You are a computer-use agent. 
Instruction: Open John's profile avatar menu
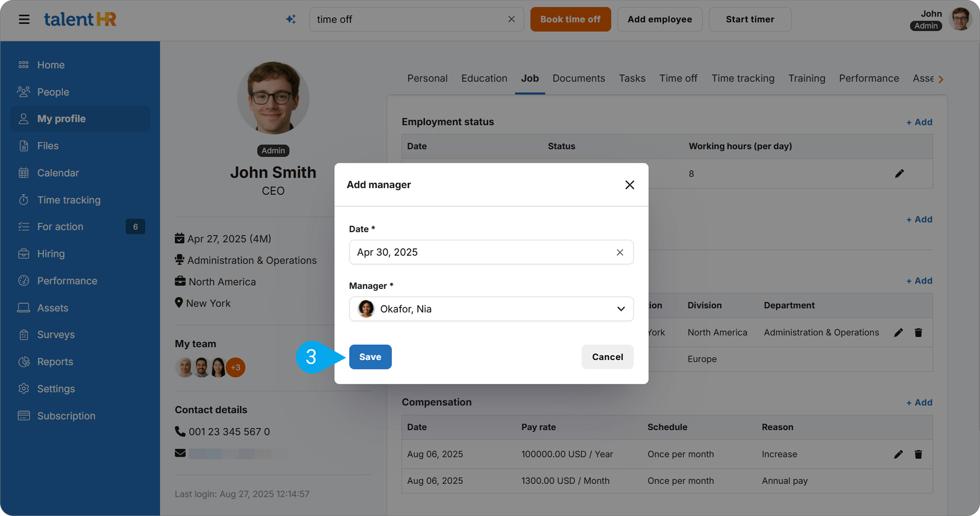[x=961, y=19]
